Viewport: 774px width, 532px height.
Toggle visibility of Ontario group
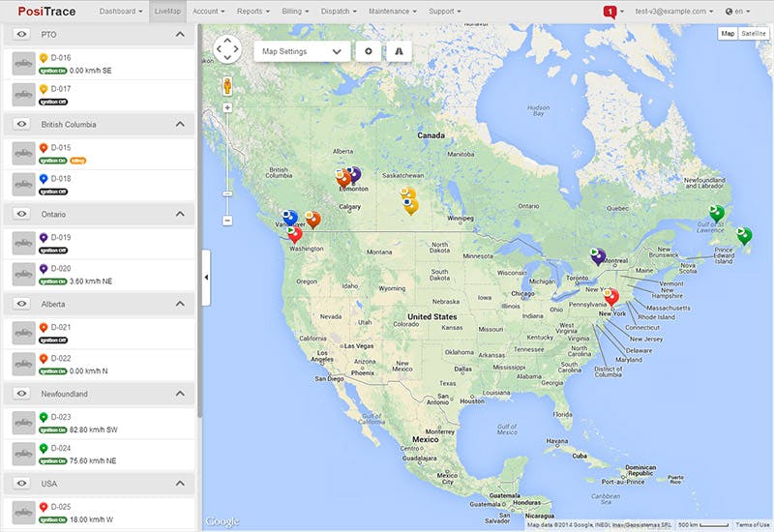point(21,214)
